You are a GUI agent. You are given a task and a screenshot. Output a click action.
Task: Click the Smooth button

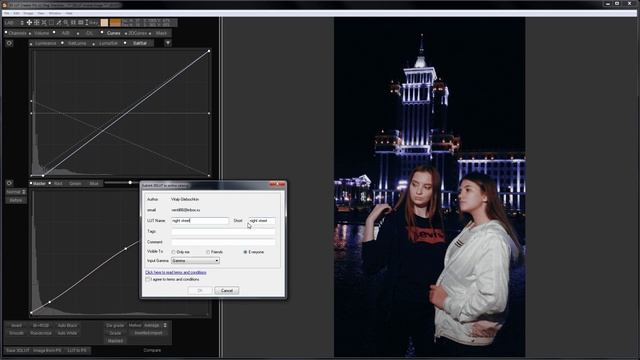(16, 333)
